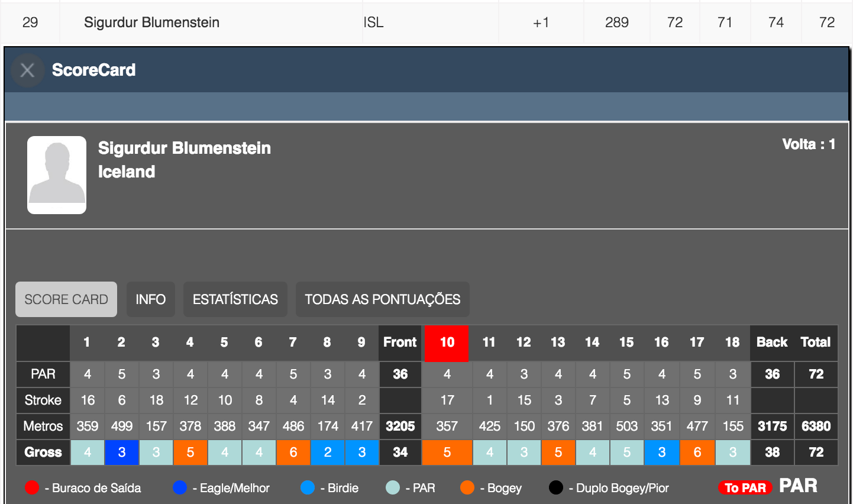Click the Front nine column header

400,343
